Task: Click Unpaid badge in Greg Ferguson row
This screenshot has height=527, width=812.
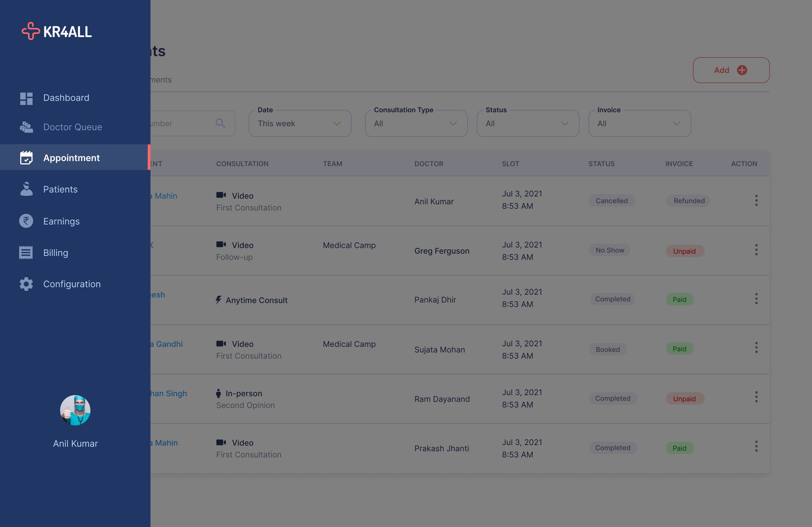Action: 685,251
